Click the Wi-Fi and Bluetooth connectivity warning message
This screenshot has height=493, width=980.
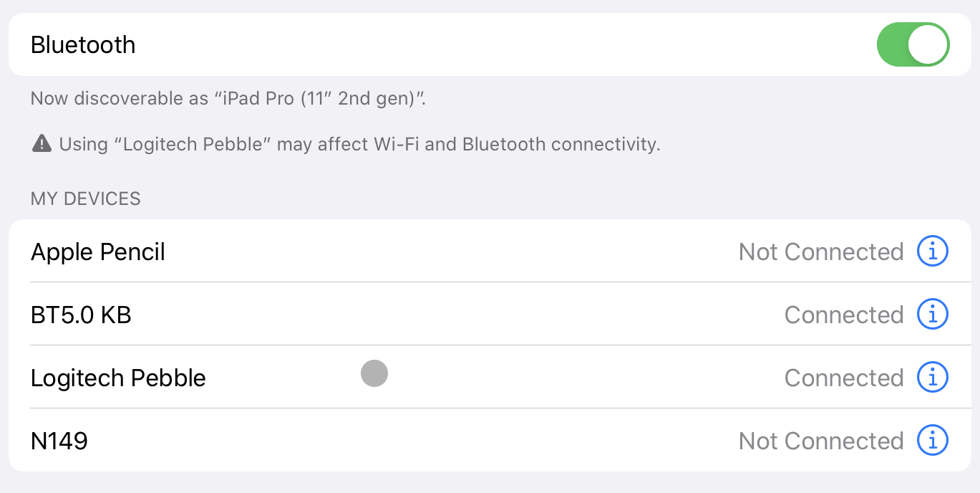(x=359, y=144)
